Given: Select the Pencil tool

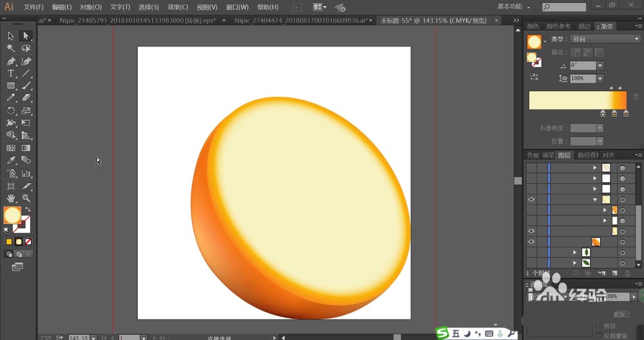Looking at the screenshot, I should coord(11,98).
